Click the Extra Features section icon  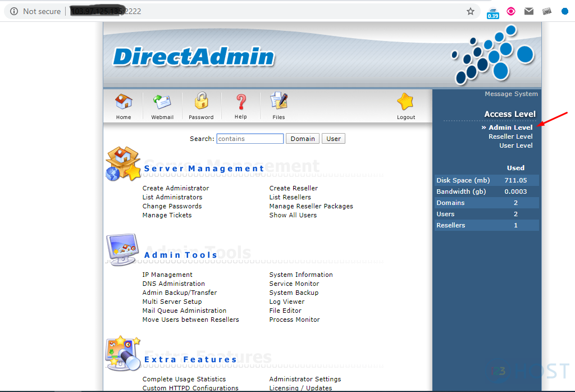point(123,353)
